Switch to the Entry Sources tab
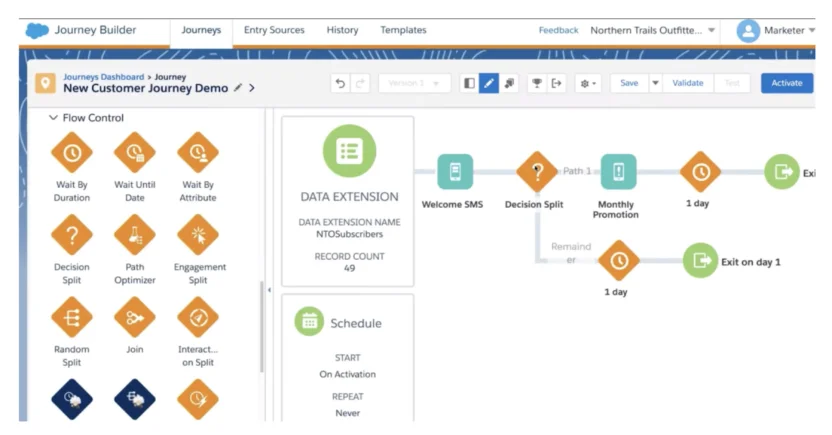The width and height of the screenshot is (832, 435). coord(274,30)
